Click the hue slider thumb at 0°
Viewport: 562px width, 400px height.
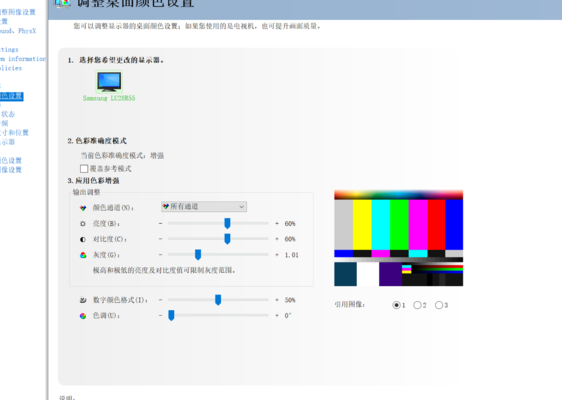(171, 315)
